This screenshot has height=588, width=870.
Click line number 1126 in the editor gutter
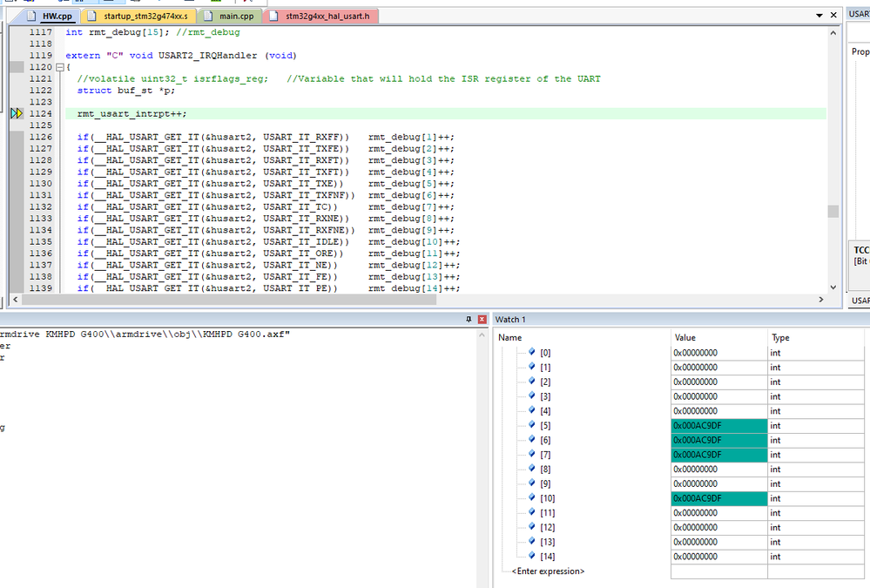(x=41, y=137)
